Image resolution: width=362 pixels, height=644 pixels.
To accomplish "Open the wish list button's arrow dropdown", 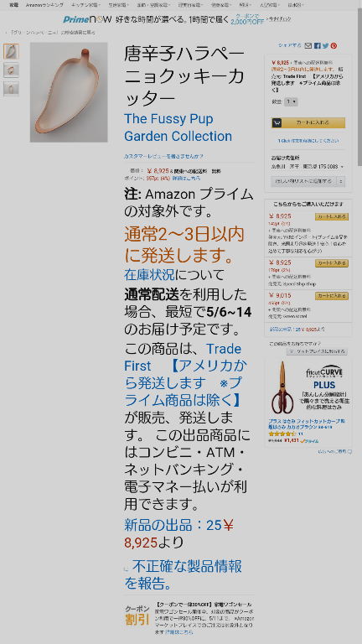I will point(341,181).
